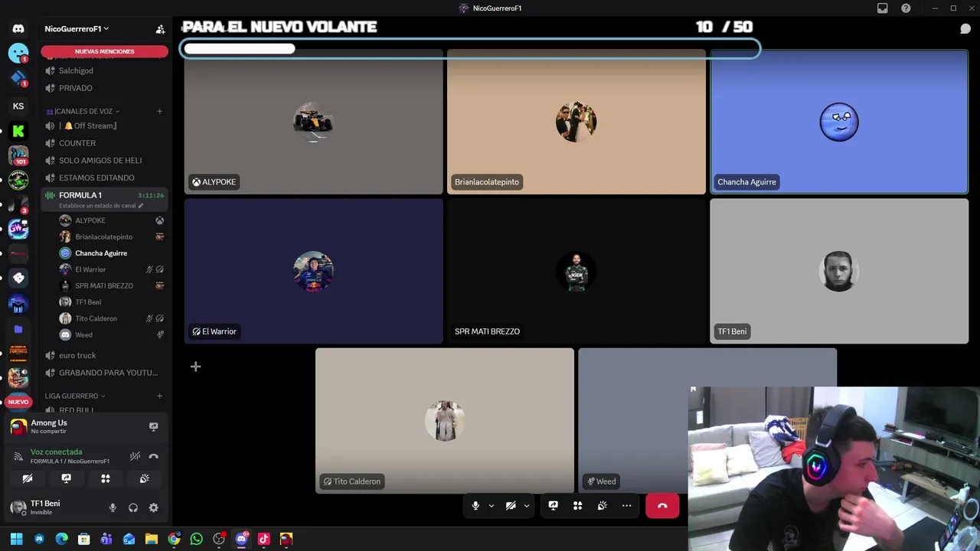
Task: Focus TF1 Beni video tile
Action: point(839,272)
